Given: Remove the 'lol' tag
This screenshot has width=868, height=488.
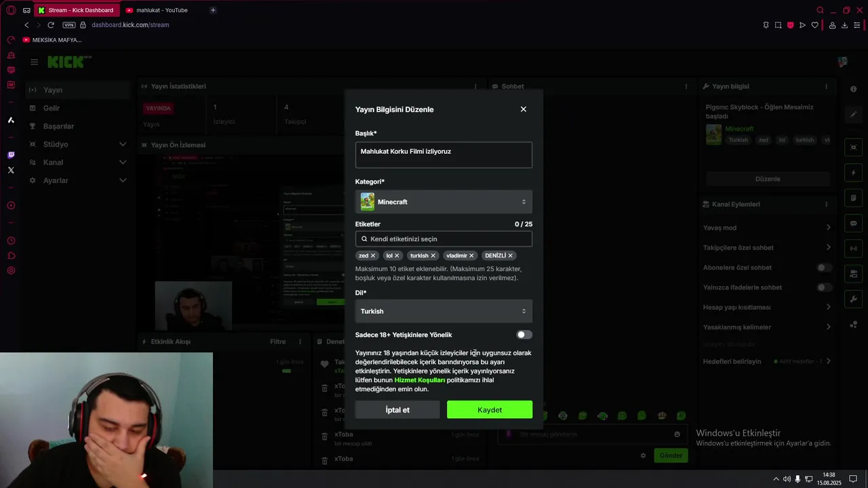Looking at the screenshot, I should click(x=397, y=256).
